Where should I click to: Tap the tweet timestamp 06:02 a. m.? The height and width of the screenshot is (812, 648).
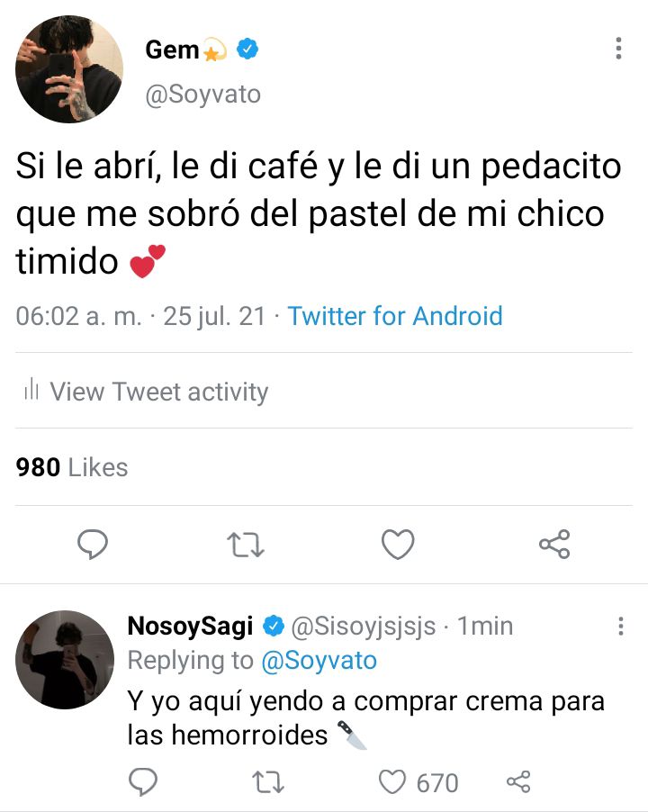pos(78,316)
